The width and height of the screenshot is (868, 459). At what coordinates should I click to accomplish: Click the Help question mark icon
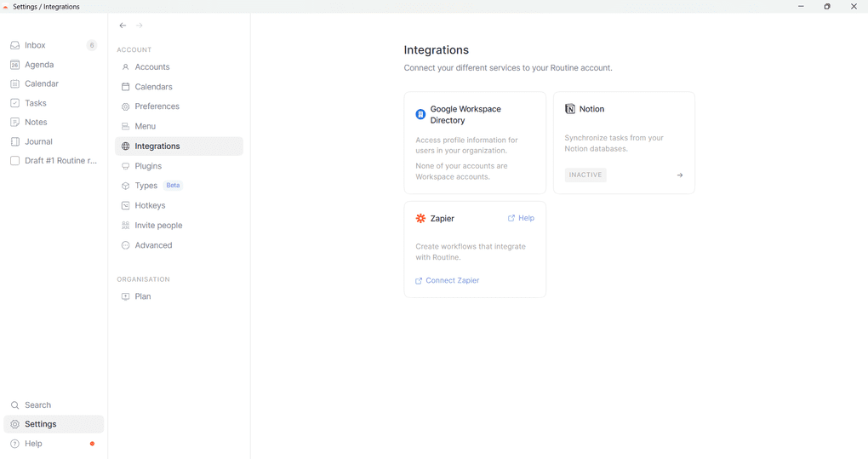point(15,444)
